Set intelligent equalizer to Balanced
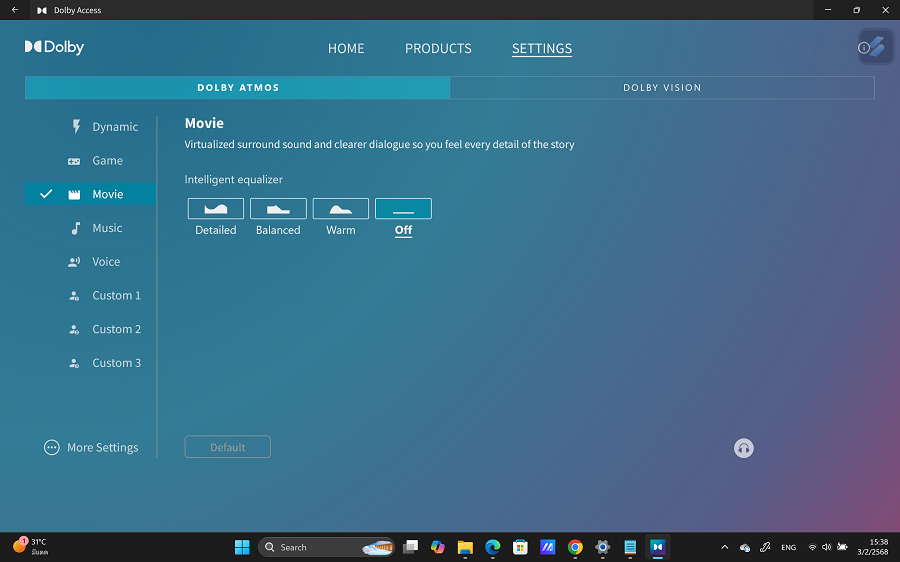This screenshot has height=562, width=900. point(278,209)
